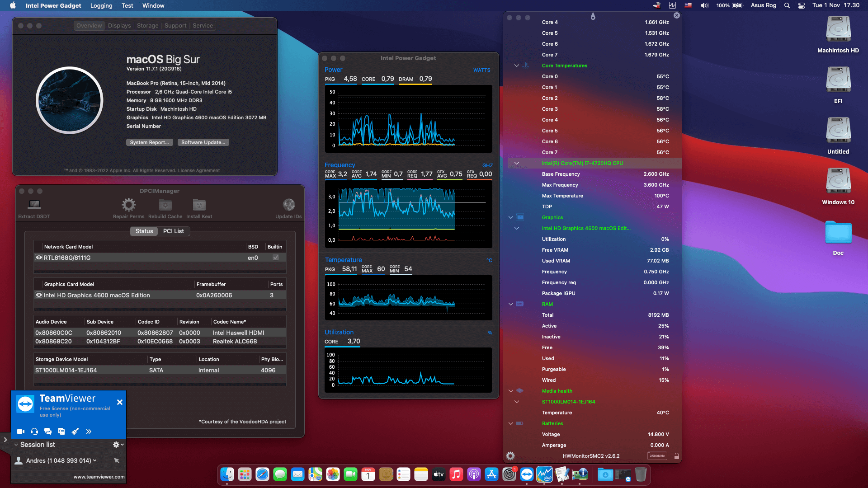868x488 pixels.
Task: Switch to Support tab in About This Mac
Action: tap(175, 26)
